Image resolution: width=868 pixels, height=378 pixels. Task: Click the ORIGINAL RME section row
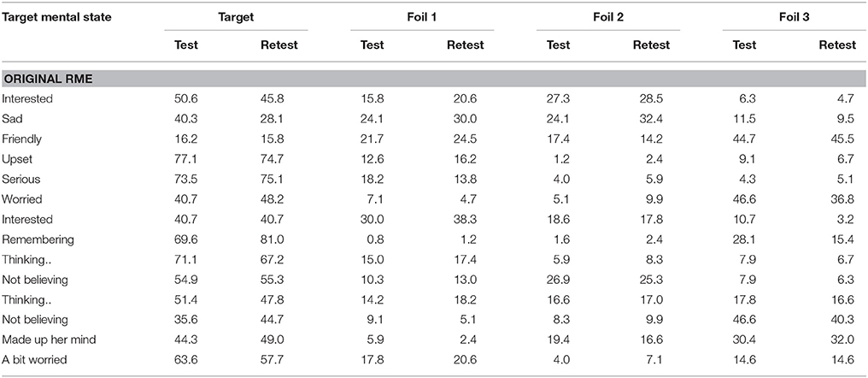coord(434,80)
